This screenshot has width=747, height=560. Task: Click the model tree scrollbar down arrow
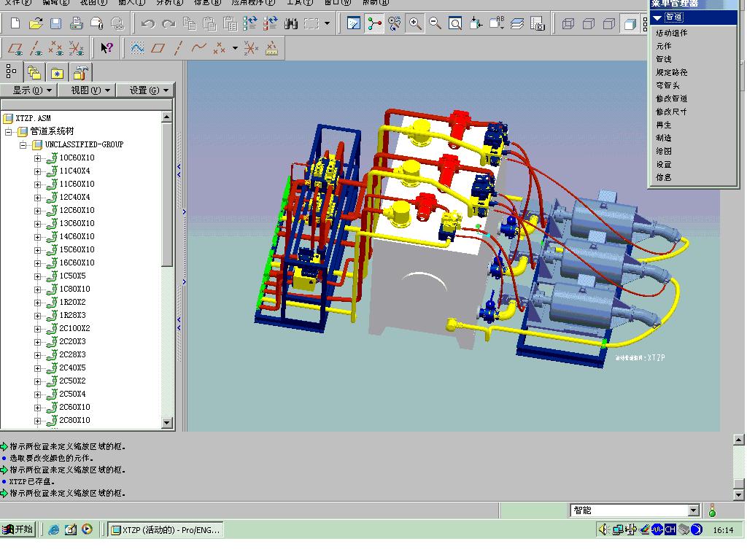point(166,422)
